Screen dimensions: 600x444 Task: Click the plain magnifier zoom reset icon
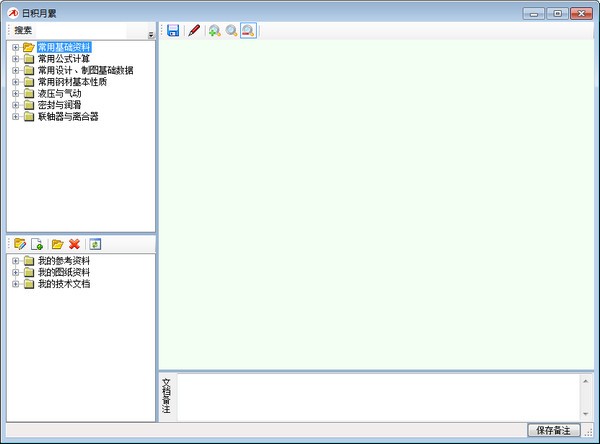click(232, 30)
